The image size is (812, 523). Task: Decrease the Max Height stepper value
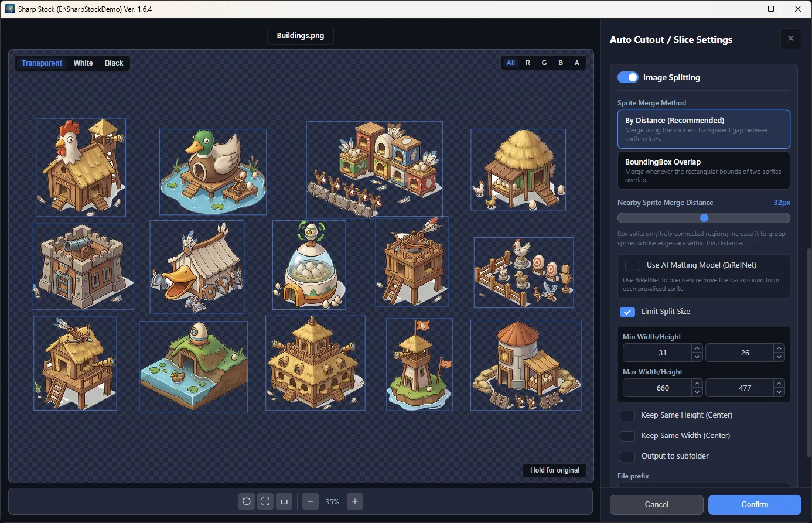779,392
